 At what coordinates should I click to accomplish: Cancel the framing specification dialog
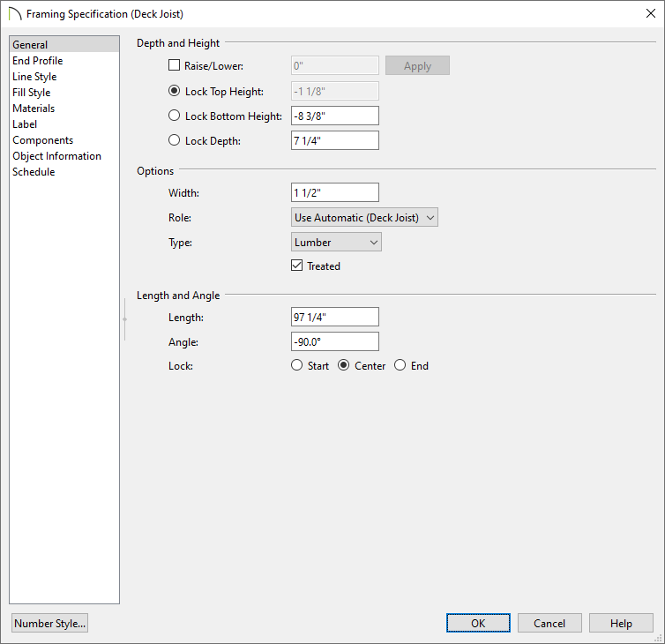click(x=549, y=623)
